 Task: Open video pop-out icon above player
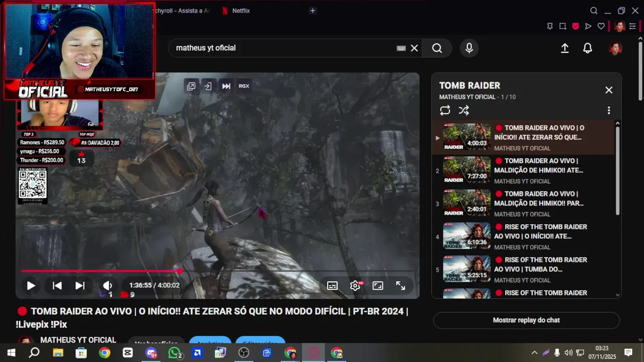pyautogui.click(x=191, y=86)
